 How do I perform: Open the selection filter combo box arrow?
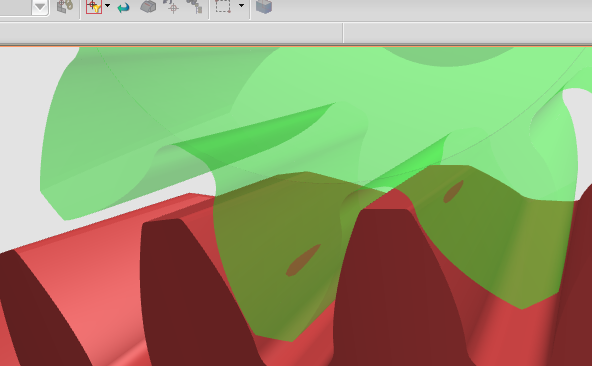pyautogui.click(x=40, y=6)
